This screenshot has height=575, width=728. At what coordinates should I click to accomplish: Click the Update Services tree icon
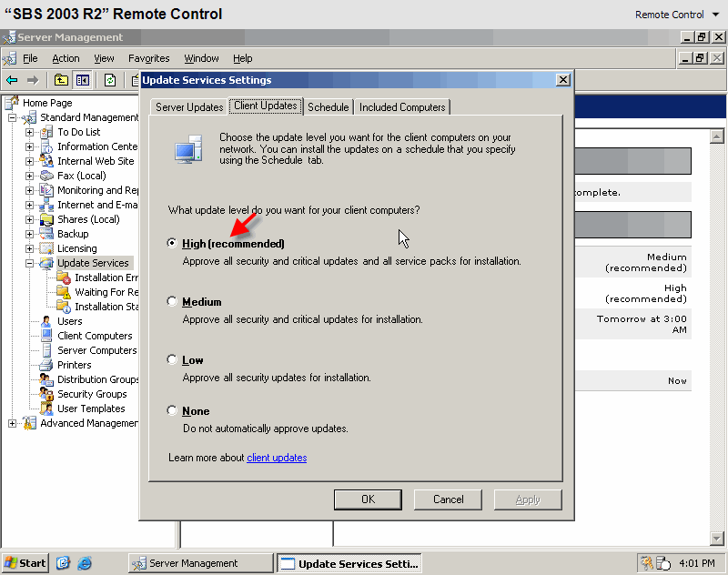pyautogui.click(x=46, y=263)
